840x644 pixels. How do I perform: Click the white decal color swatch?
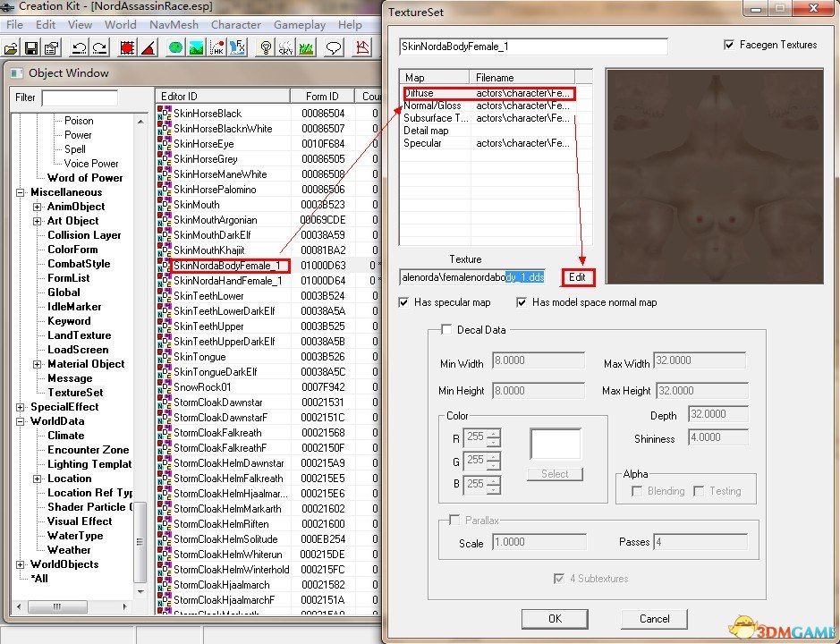[x=556, y=444]
